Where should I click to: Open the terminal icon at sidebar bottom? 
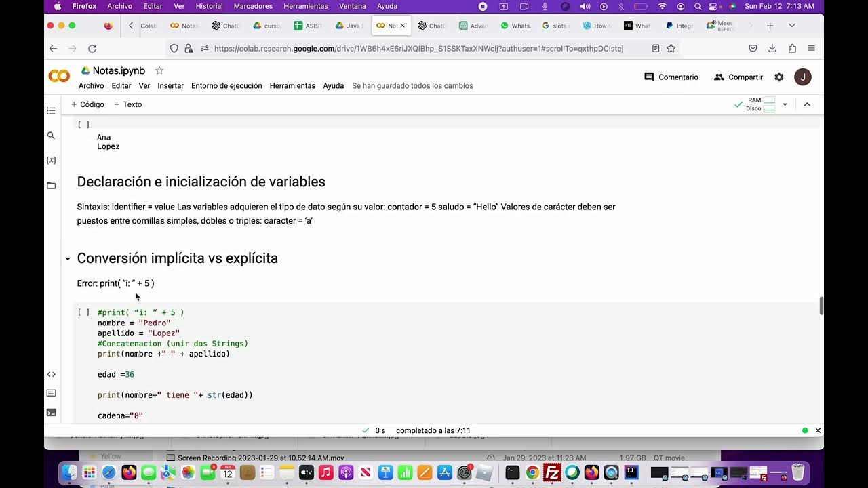51,412
